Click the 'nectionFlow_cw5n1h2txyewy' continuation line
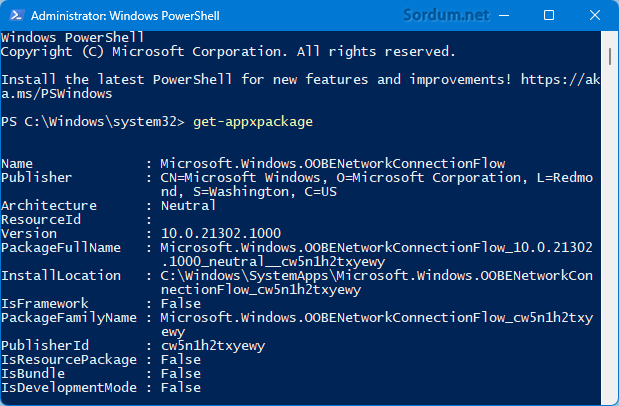The image size is (619, 406). click(x=261, y=290)
